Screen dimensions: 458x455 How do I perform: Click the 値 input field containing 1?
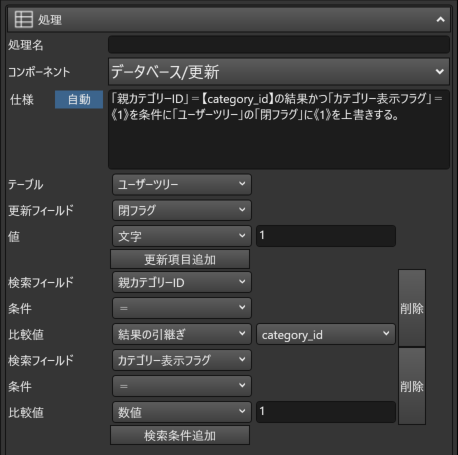coord(326,236)
